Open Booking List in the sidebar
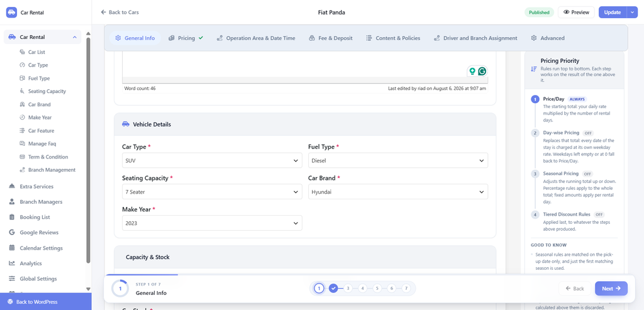644x310 pixels. 35,217
